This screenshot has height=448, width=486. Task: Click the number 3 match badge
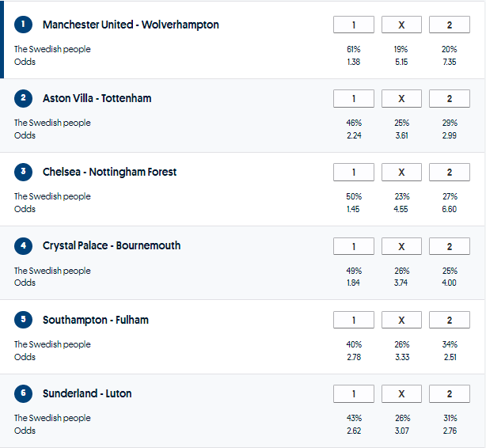click(24, 172)
